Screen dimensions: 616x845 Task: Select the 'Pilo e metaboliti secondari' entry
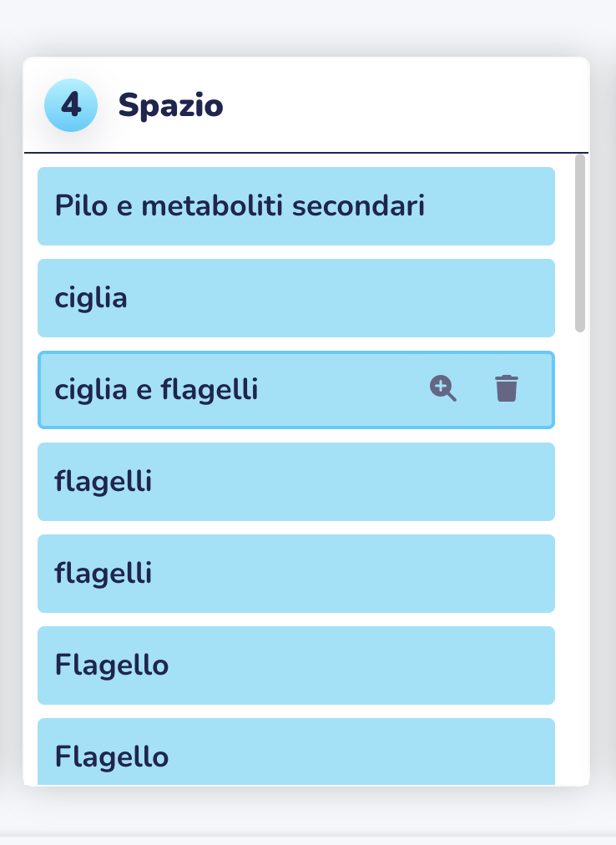295,206
